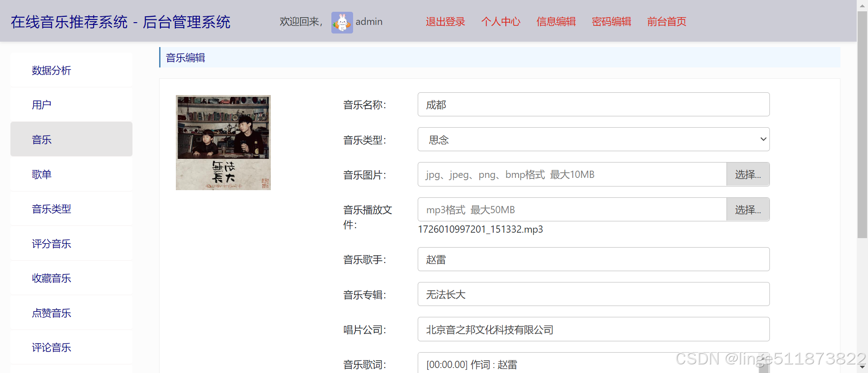Image resolution: width=868 pixels, height=373 pixels.
Task: Select 点赞音乐 in the sidebar
Action: tap(71, 313)
